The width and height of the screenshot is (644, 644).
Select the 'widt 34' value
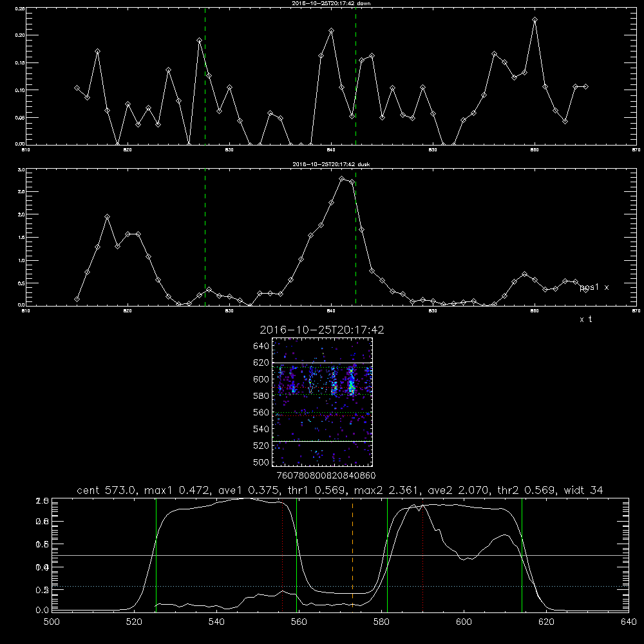coord(583,490)
